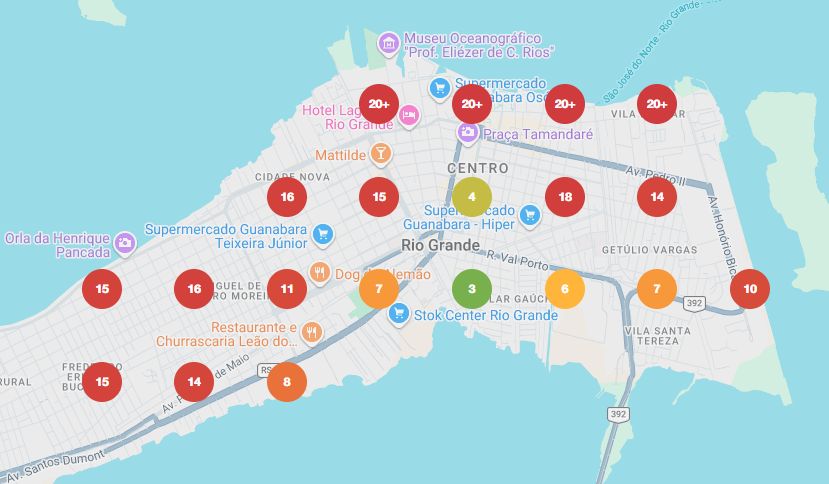
Task: Select the Rio Grande city label
Action: 440,245
